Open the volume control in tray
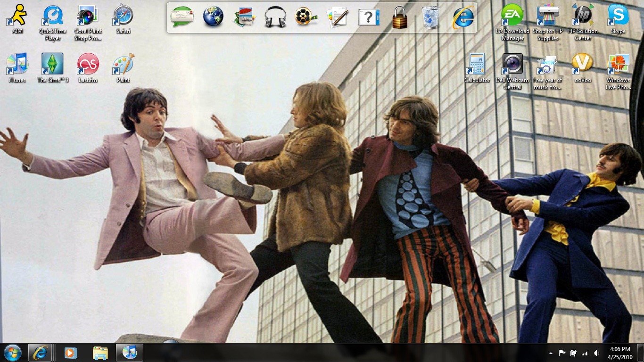644x362 pixels. click(596, 353)
